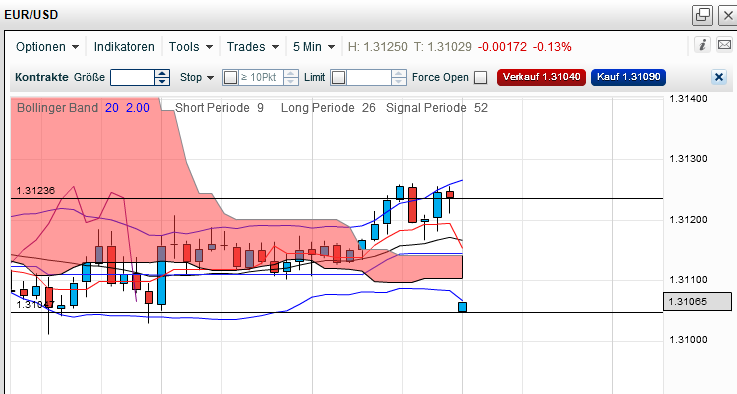The height and width of the screenshot is (394, 737).
Task: Restore the EUR/USD window with the overlap icon
Action: click(703, 15)
